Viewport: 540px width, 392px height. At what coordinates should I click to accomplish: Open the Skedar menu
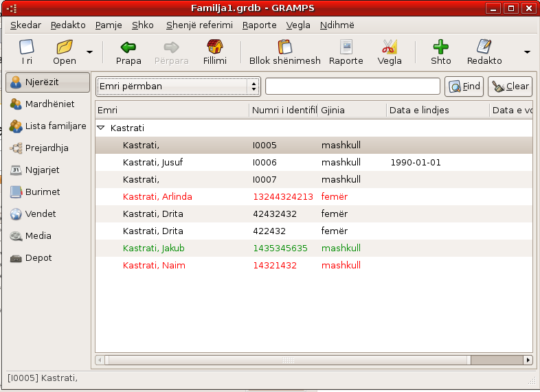25,25
